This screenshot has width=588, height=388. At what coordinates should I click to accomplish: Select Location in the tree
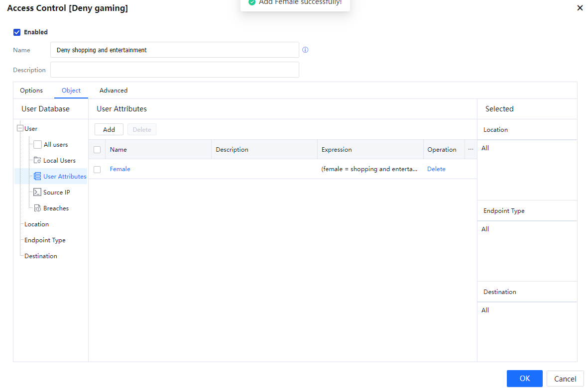pos(36,224)
